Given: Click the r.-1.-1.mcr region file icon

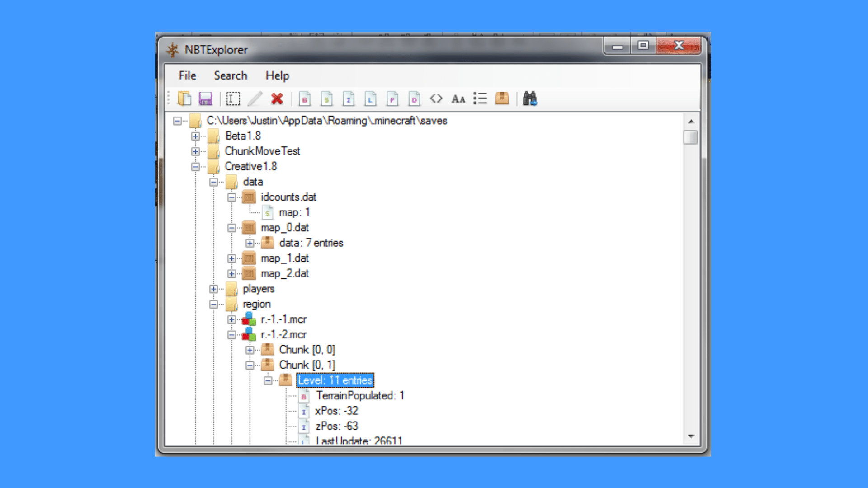Looking at the screenshot, I should tap(249, 319).
